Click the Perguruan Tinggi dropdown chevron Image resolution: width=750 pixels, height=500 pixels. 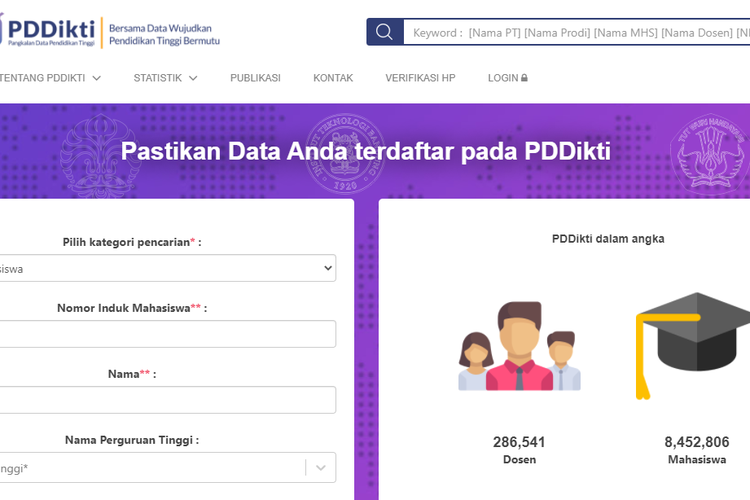[320, 467]
